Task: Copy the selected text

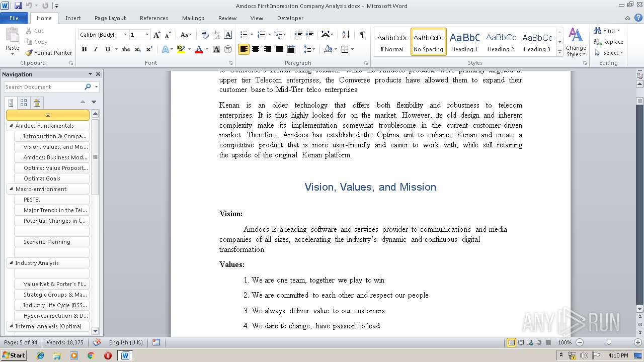Action: click(x=36, y=42)
